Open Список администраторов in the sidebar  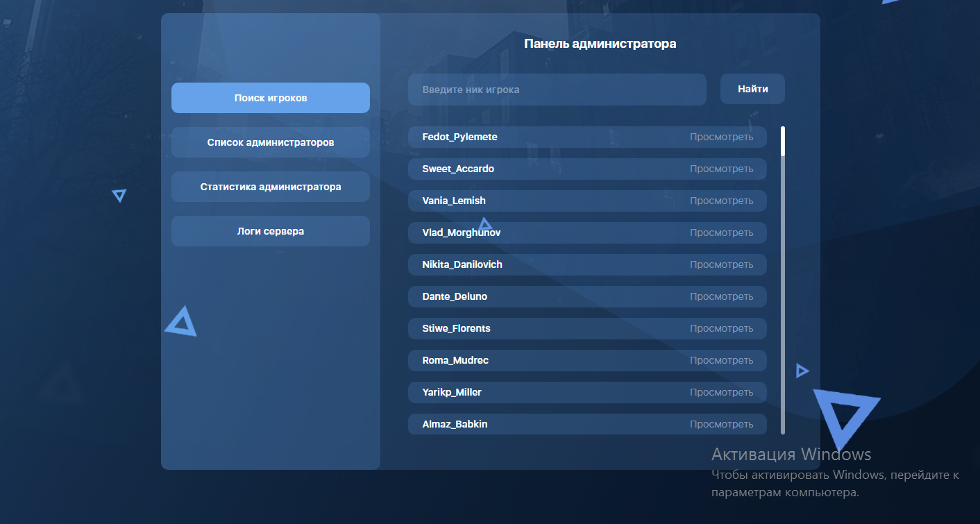coord(270,142)
